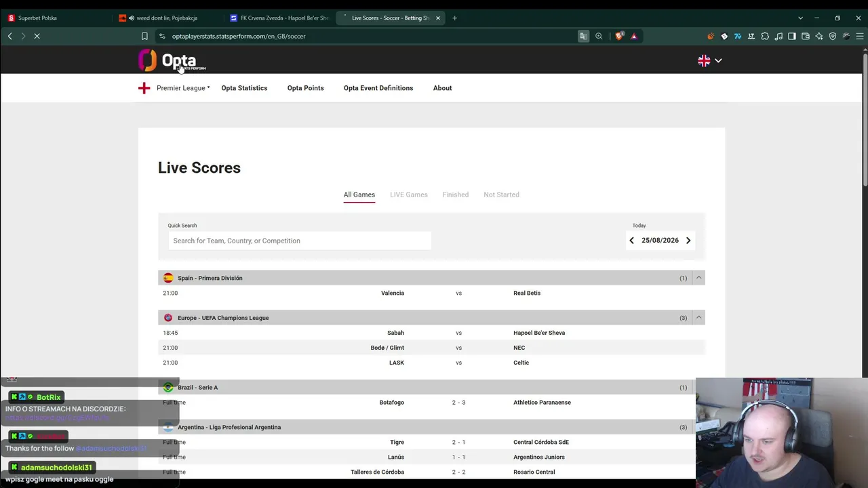Click the zoom magnifier icon in the address bar
The width and height of the screenshot is (868, 488).
click(599, 36)
